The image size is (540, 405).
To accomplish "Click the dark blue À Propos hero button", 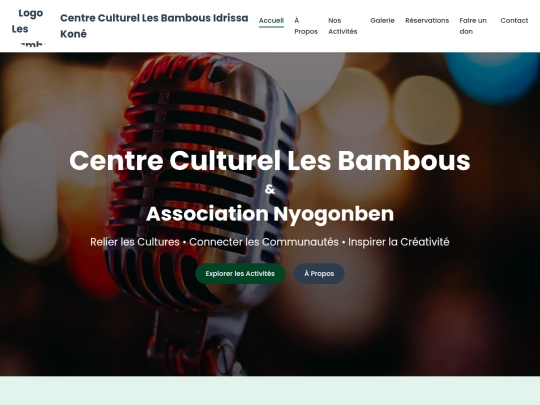I will tap(319, 274).
